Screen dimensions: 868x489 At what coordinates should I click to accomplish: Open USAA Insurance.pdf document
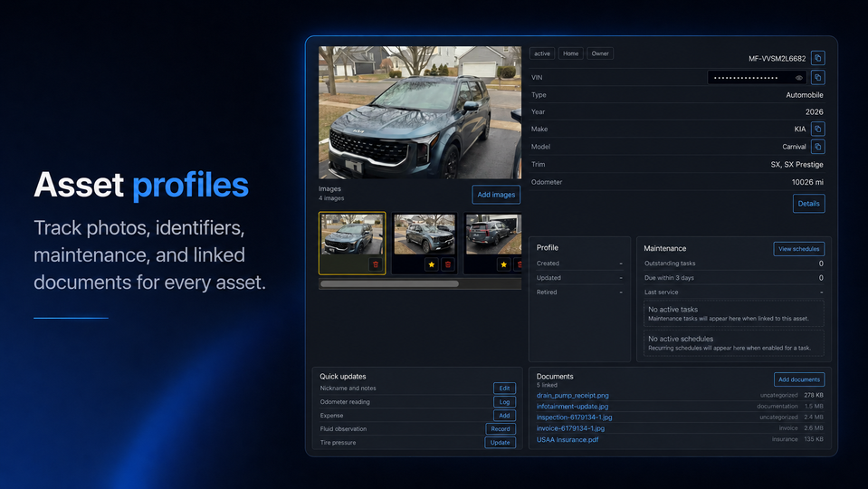(568, 440)
